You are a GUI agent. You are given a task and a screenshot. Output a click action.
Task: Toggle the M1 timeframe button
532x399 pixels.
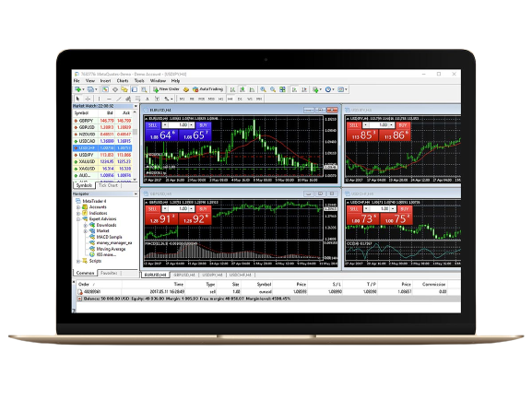[x=183, y=99]
